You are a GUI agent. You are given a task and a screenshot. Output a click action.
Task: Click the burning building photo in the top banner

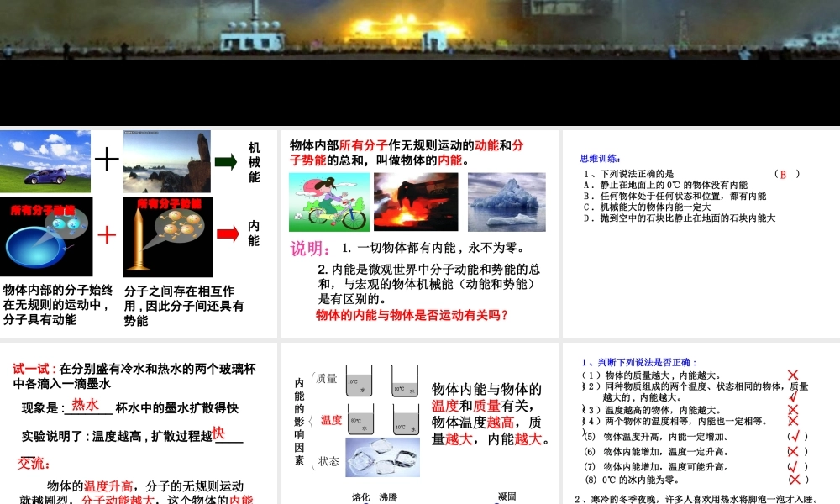tap(420, 29)
